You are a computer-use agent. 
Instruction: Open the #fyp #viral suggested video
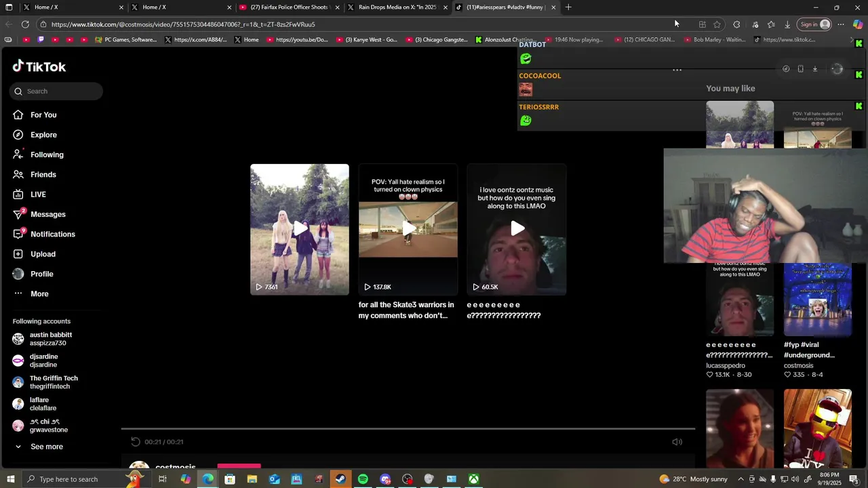click(817, 300)
